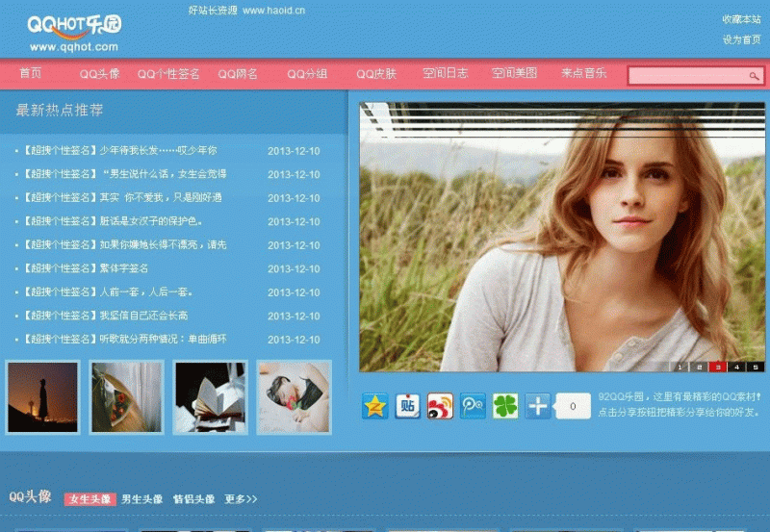
Task: Open article 其实 你不爱我，只是刚好遇
Action: 161,198
